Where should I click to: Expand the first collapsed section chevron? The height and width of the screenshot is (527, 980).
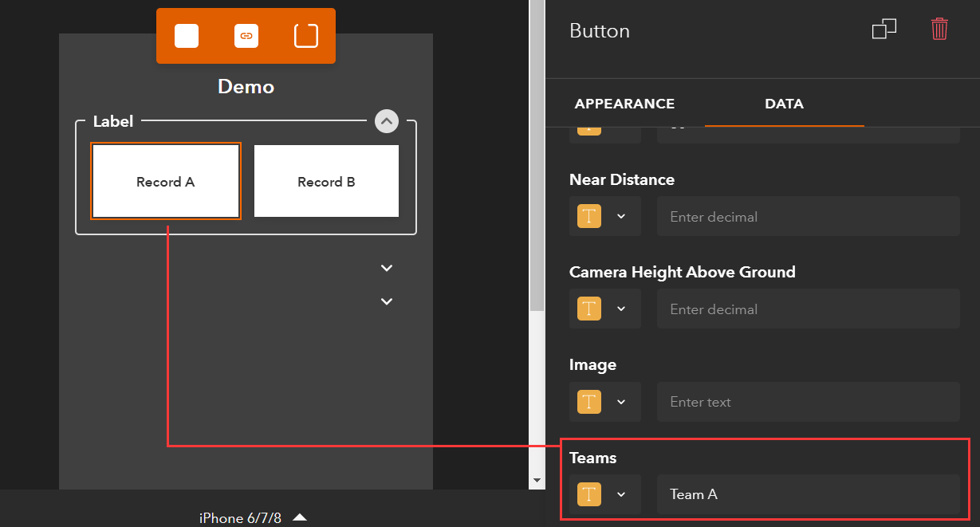click(387, 268)
